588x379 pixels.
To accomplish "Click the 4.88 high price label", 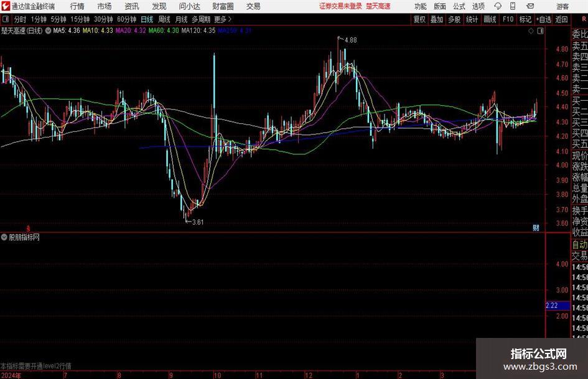I will [x=351, y=40].
